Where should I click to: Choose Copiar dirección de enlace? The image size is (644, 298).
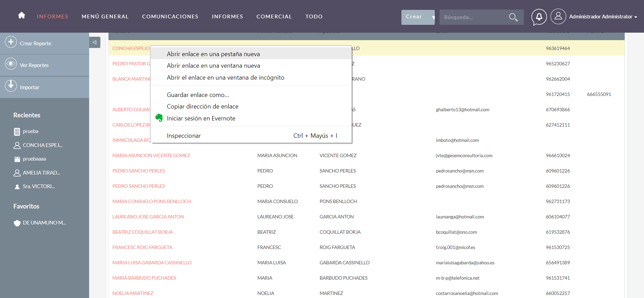point(251,106)
